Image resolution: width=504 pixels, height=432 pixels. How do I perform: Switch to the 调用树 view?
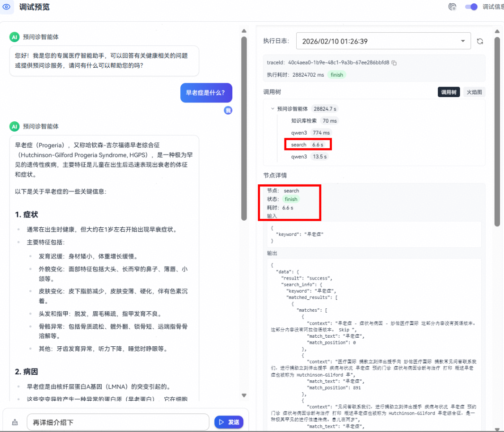[449, 92]
